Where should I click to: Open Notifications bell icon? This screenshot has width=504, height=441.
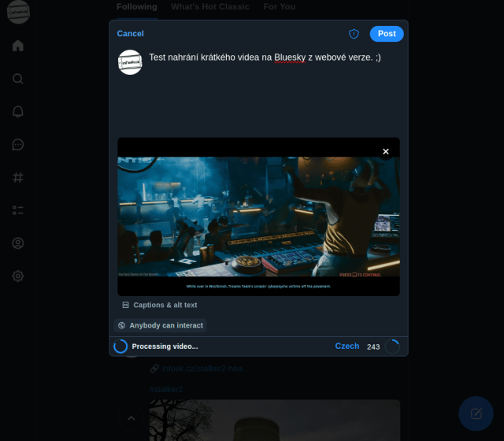(x=18, y=112)
